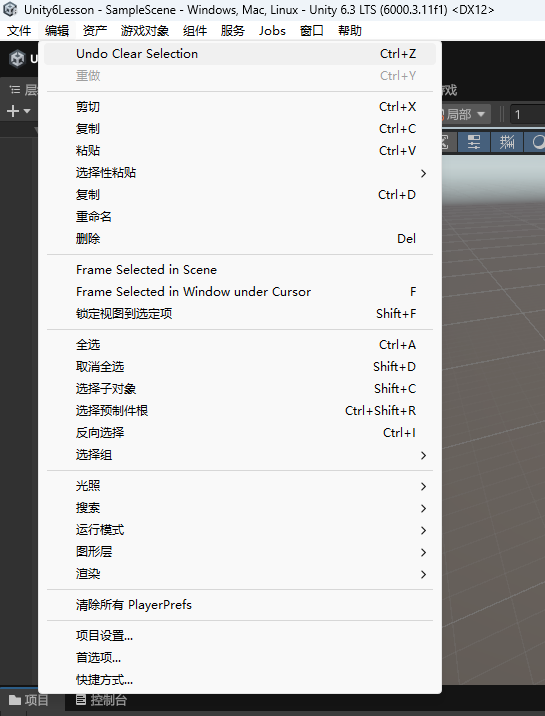Expand the 选择性粘贴 submenu
Screen dimensions: 545x716
tap(240, 173)
